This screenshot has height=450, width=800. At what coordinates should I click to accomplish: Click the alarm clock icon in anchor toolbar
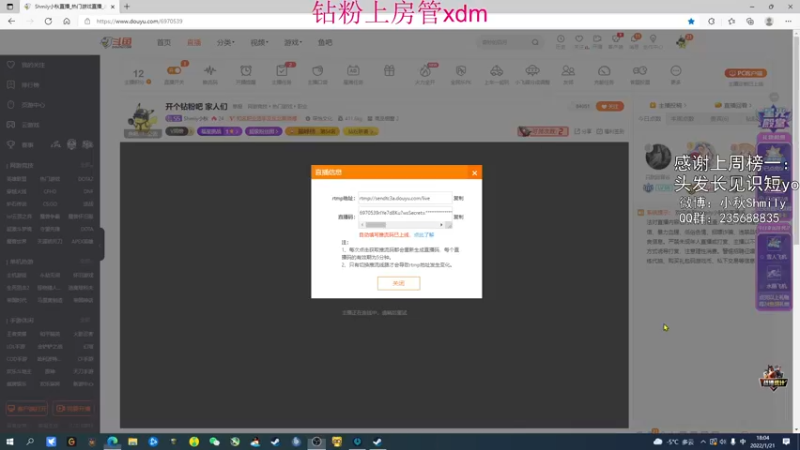pos(246,70)
